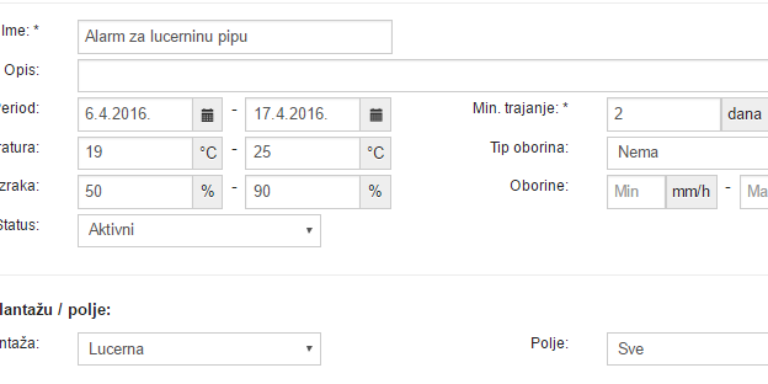
Task: Click the Oborine Min input field
Action: [x=636, y=192]
